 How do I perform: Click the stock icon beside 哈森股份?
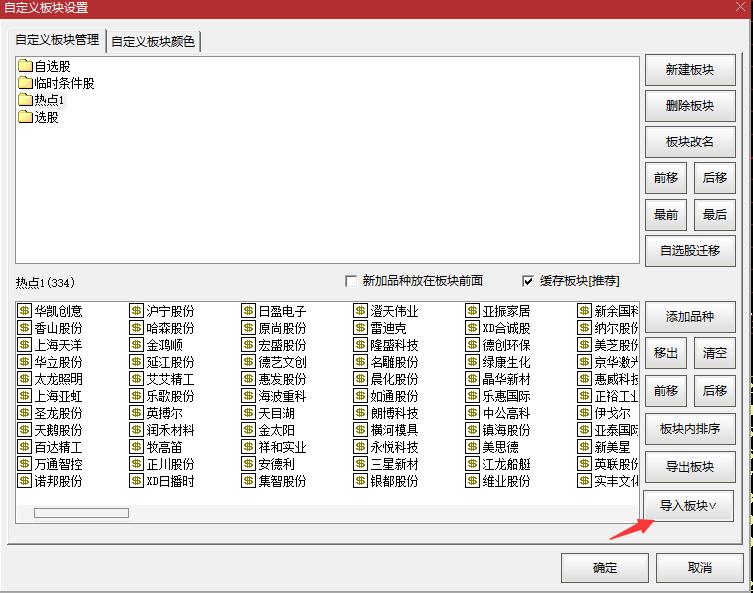(x=136, y=328)
